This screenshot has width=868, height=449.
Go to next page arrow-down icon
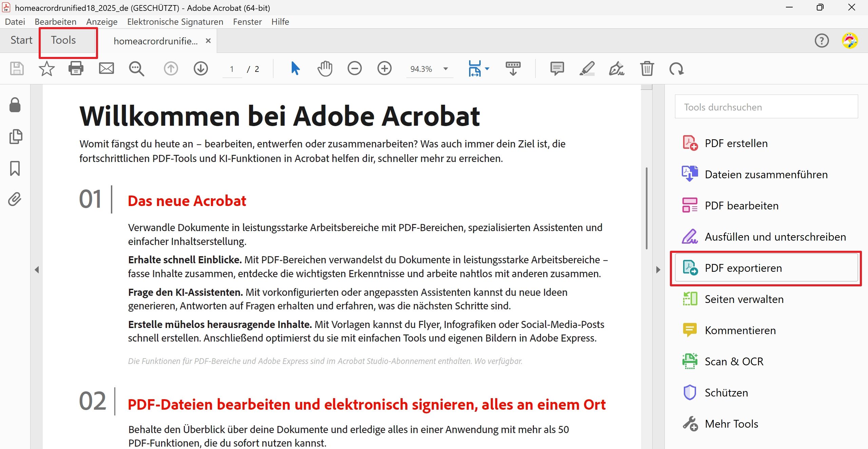coord(200,69)
